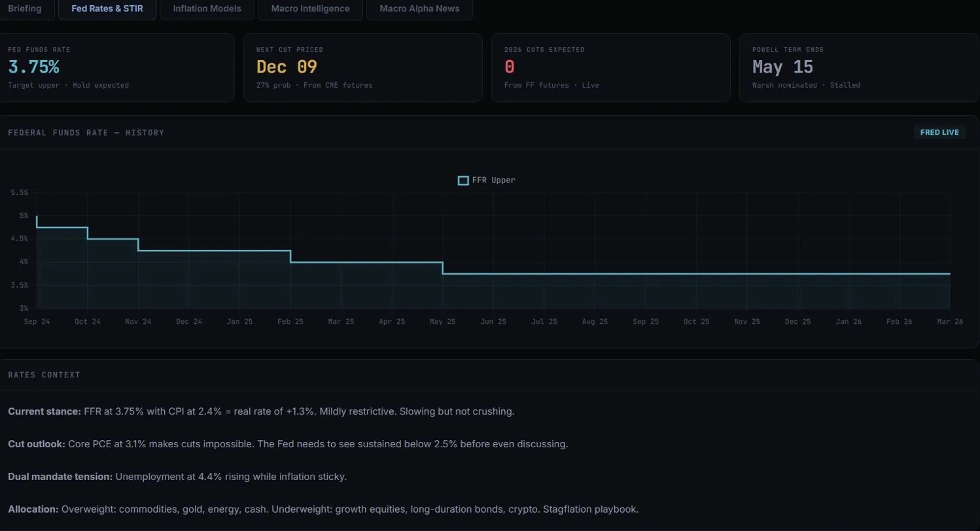The width and height of the screenshot is (980, 531).
Task: Click the Federal Funds Rate History heading
Action: pyautogui.click(x=86, y=133)
